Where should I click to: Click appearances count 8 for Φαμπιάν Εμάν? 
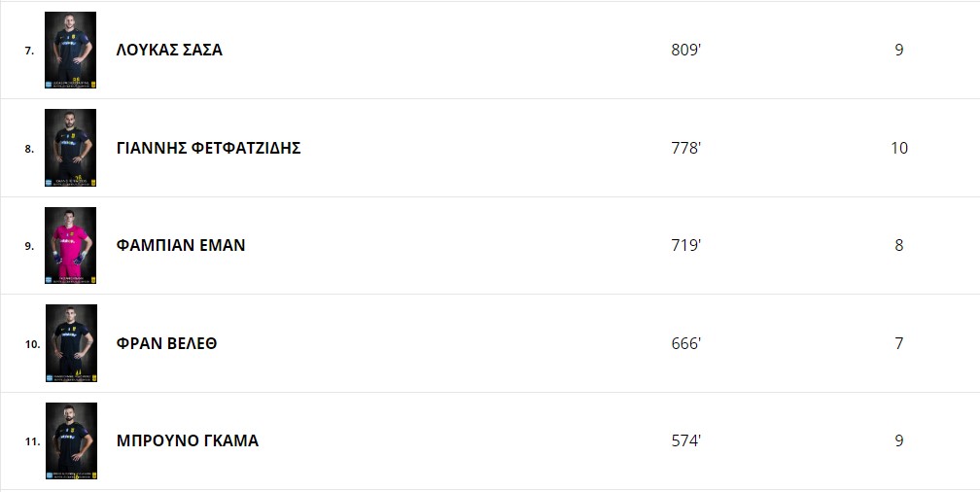[898, 246]
